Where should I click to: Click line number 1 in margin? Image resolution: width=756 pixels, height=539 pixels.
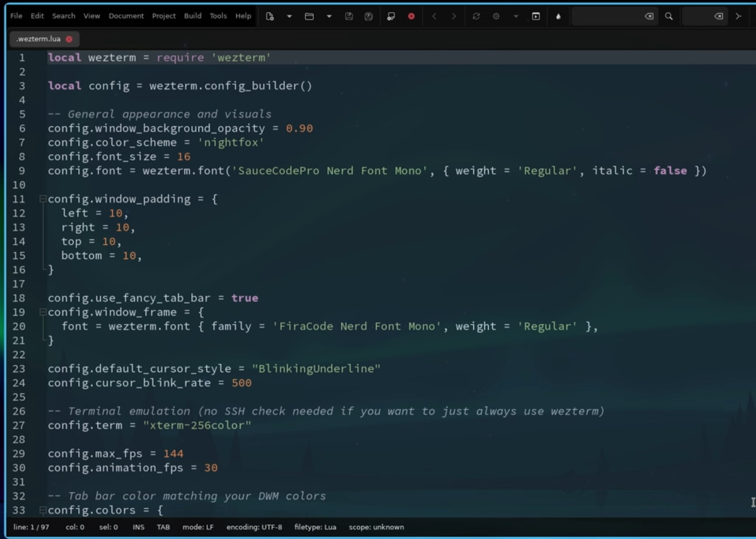22,58
